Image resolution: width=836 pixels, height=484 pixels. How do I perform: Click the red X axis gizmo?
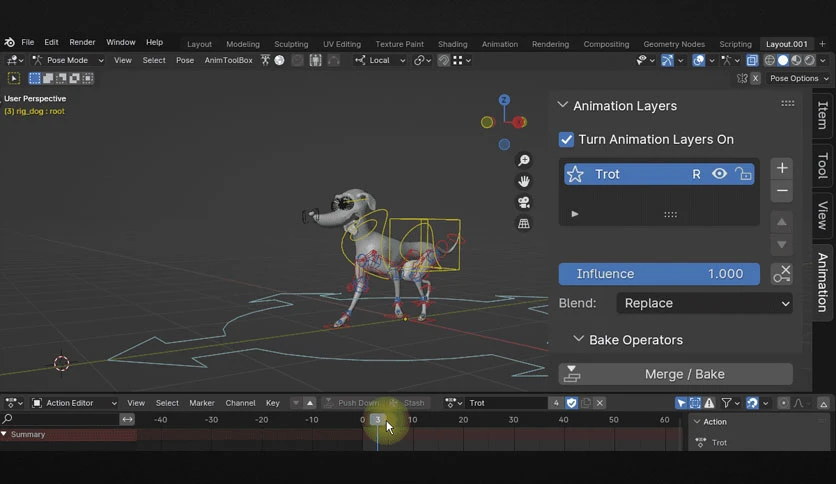(520, 122)
